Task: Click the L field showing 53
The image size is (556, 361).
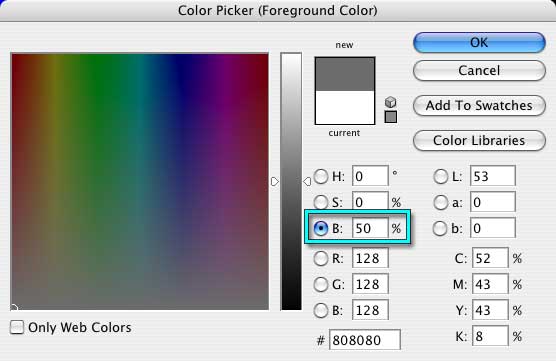Action: [x=493, y=176]
